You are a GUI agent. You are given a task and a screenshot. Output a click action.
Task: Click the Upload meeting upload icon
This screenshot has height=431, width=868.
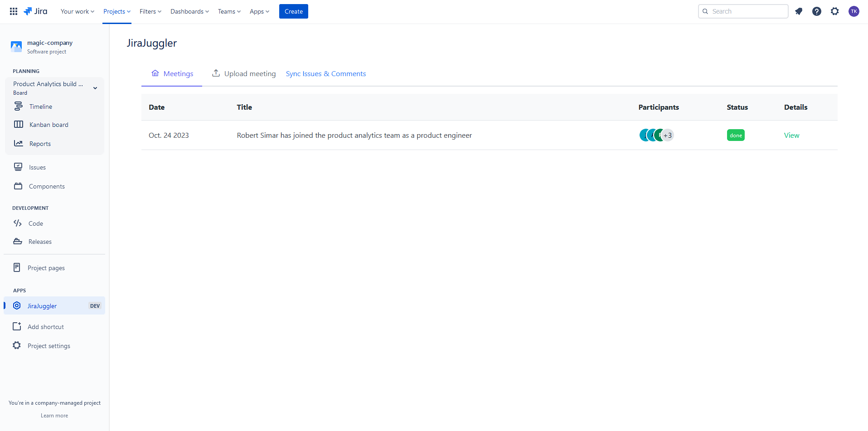click(x=216, y=73)
